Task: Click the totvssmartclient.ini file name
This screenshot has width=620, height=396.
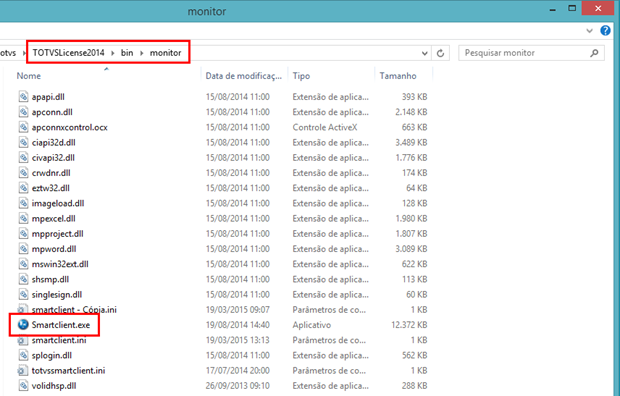Action: pos(68,371)
